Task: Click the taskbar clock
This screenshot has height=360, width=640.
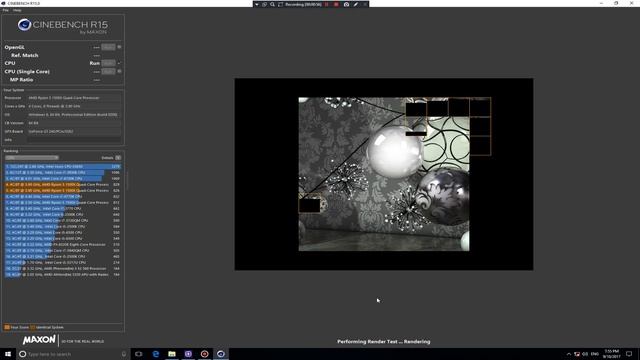Action: point(611,354)
